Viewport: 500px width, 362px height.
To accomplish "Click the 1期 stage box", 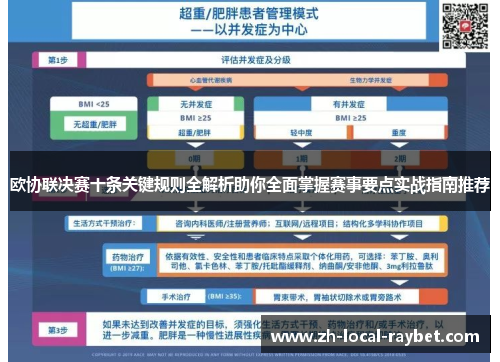I will (x=302, y=159).
